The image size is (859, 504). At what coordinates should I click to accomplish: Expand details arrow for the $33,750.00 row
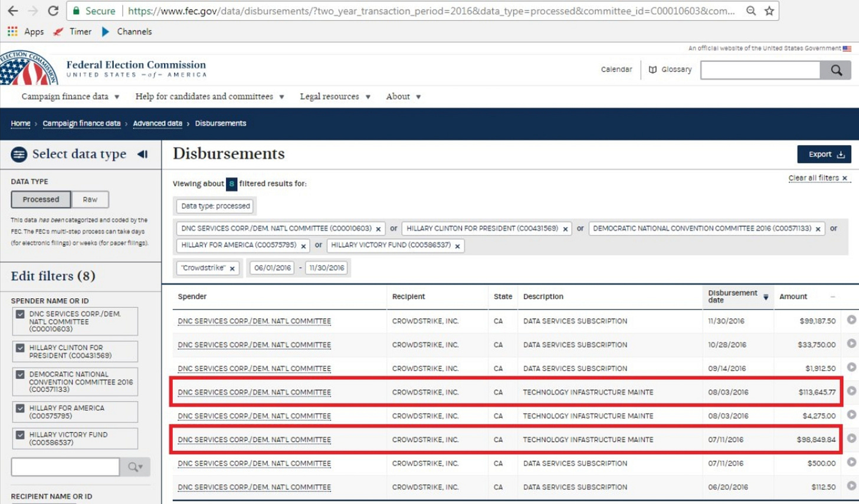(x=851, y=343)
